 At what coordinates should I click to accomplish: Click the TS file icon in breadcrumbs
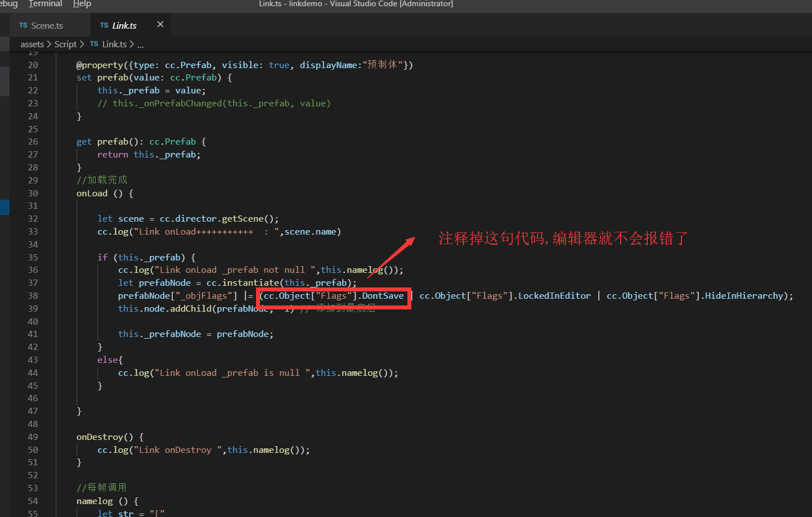pyautogui.click(x=94, y=44)
